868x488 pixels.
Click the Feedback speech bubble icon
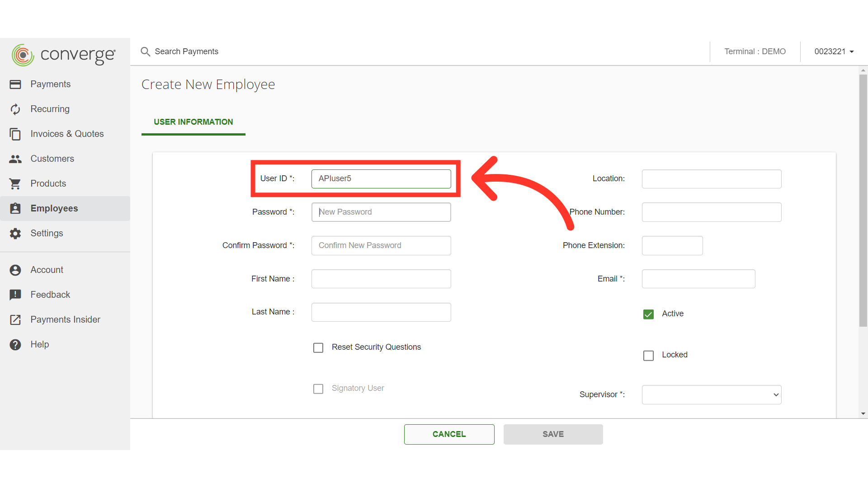pyautogui.click(x=15, y=295)
